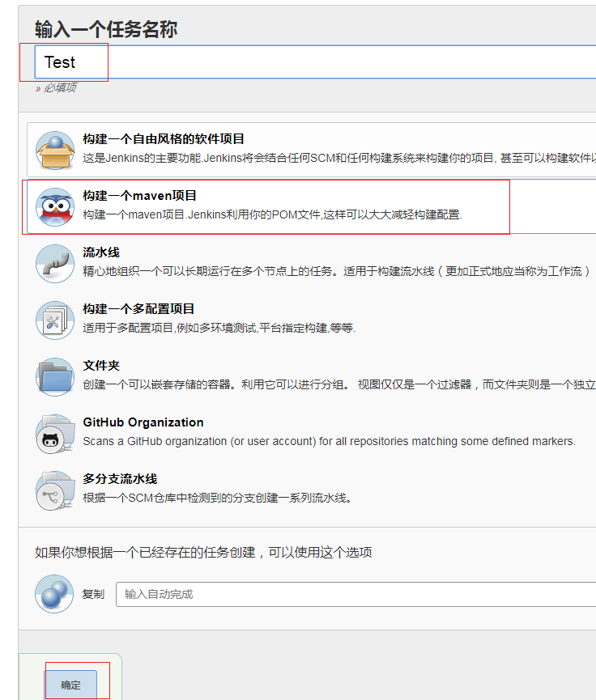596x700 pixels.
Task: Select the 流水线 item title
Action: click(101, 252)
